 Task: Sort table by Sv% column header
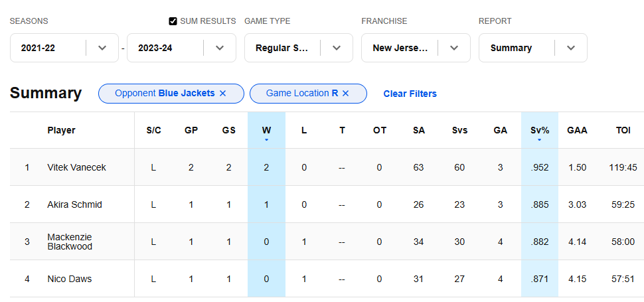(539, 131)
